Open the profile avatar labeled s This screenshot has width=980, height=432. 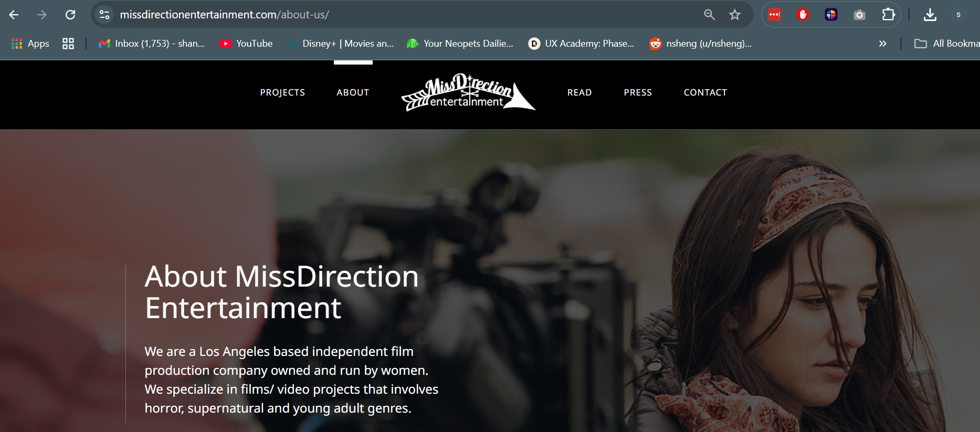[958, 15]
